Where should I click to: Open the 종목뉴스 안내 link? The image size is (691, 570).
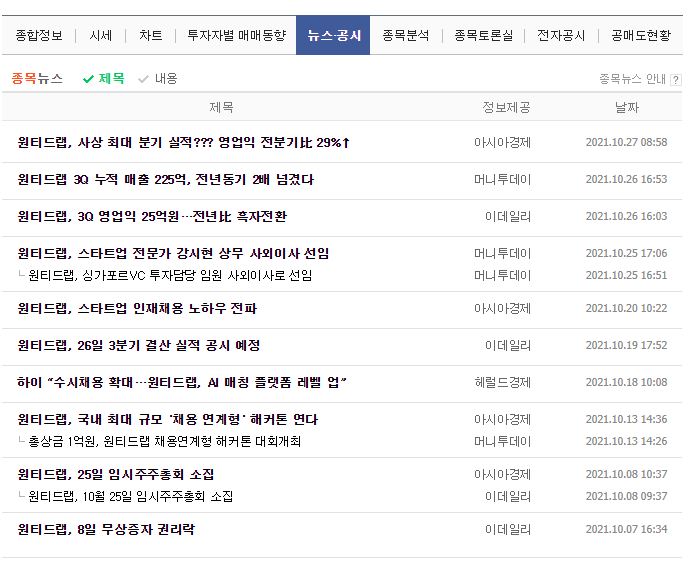click(632, 79)
